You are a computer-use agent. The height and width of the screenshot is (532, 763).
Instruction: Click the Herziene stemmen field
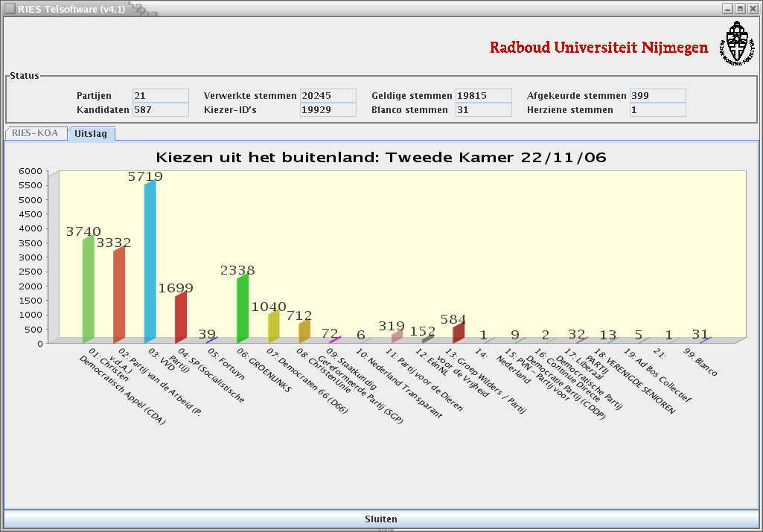click(657, 110)
